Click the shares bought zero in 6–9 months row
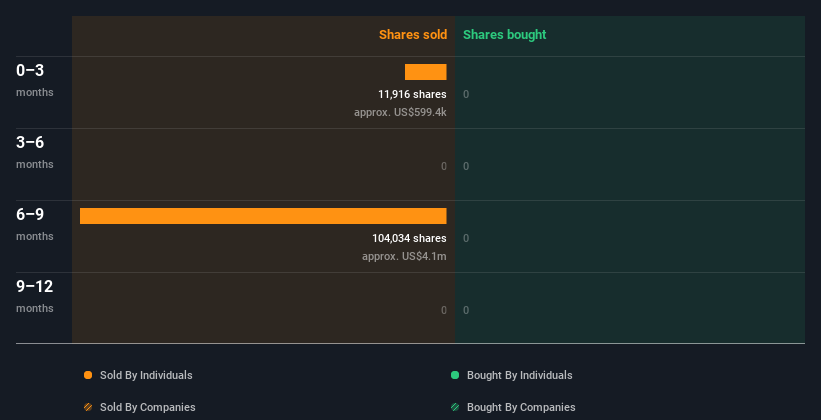 tap(466, 238)
